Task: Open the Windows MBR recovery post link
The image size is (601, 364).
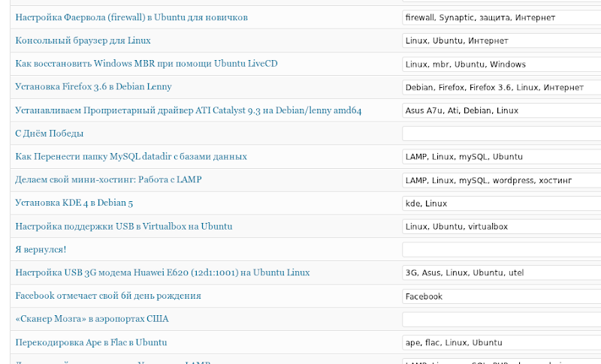Action: point(146,64)
